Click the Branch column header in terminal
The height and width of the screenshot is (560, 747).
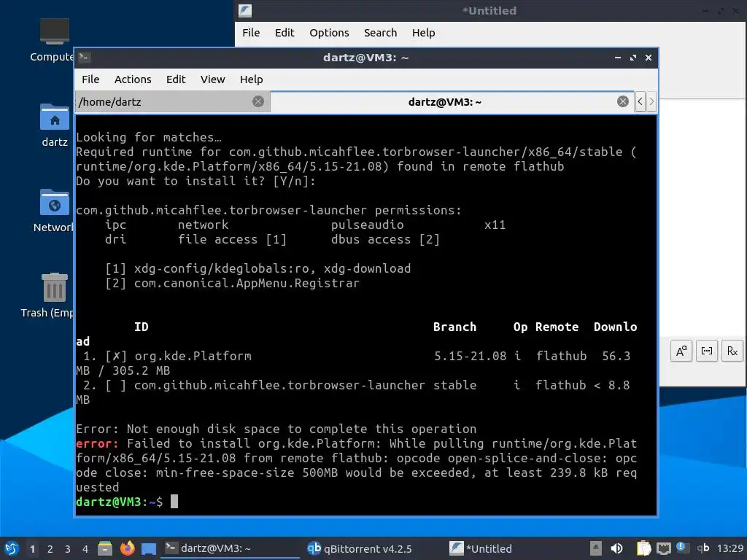pyautogui.click(x=454, y=327)
